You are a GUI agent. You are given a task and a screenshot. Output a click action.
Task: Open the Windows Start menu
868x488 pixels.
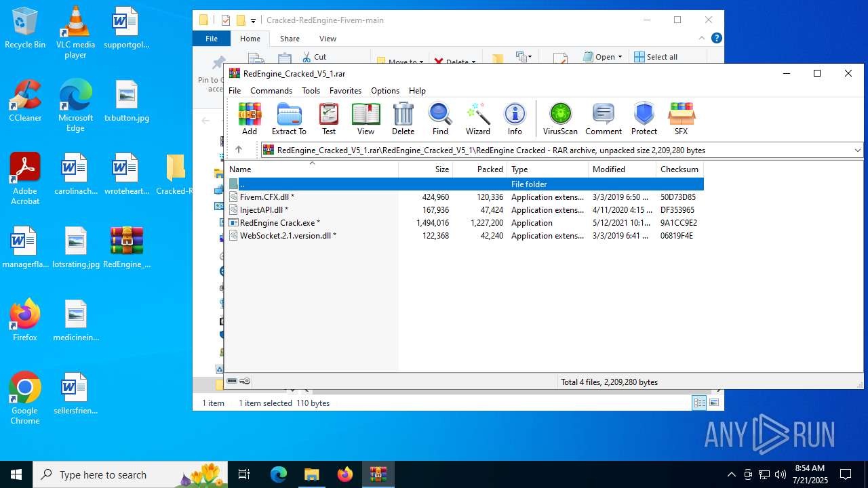[16, 474]
